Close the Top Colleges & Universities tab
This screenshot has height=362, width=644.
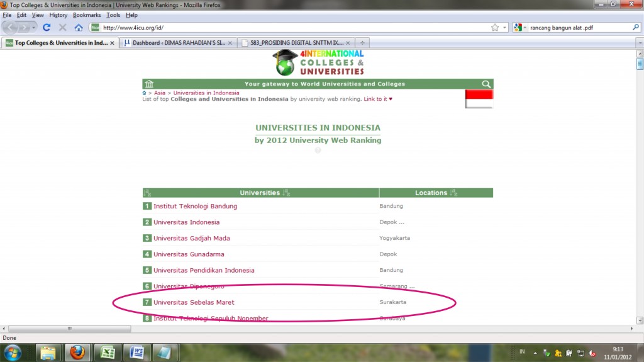pyautogui.click(x=112, y=43)
